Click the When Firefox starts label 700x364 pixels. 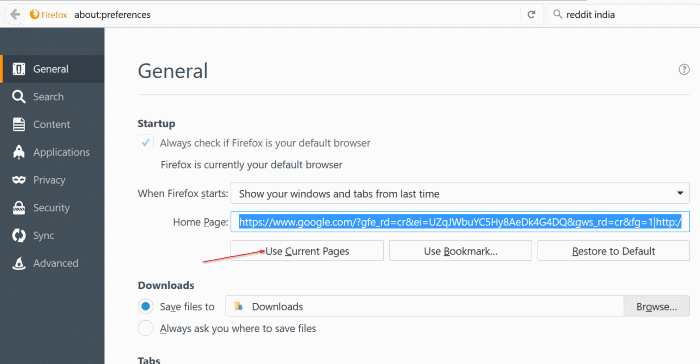click(183, 193)
